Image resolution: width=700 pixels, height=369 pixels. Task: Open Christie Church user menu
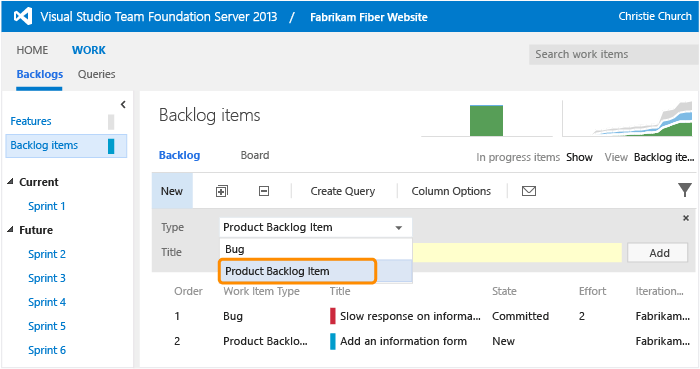655,16
